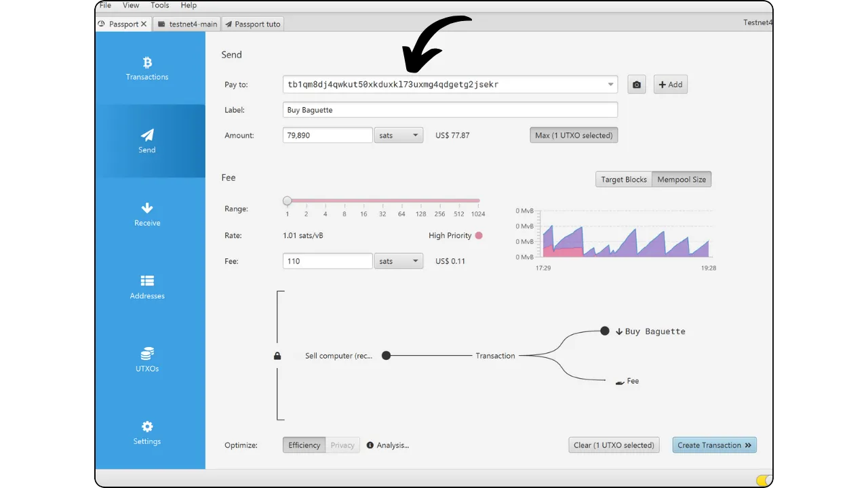The height and width of the screenshot is (488, 868).
Task: Toggle fee chart to Target Blocks
Action: click(623, 180)
